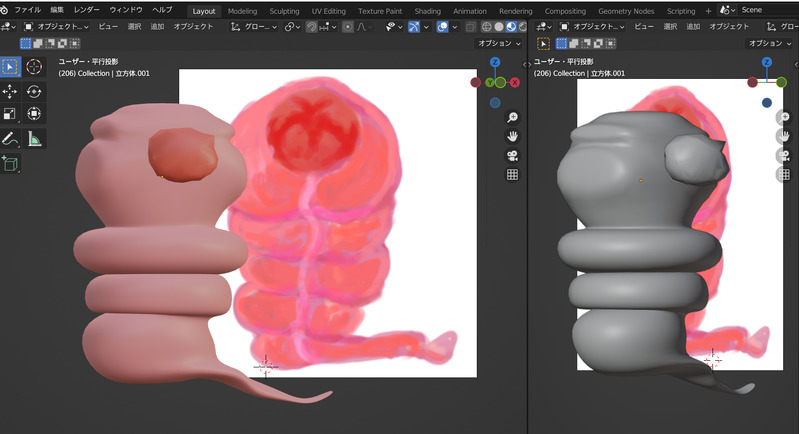This screenshot has width=799, height=434.
Task: Activate the Rotate tool
Action: (34, 91)
